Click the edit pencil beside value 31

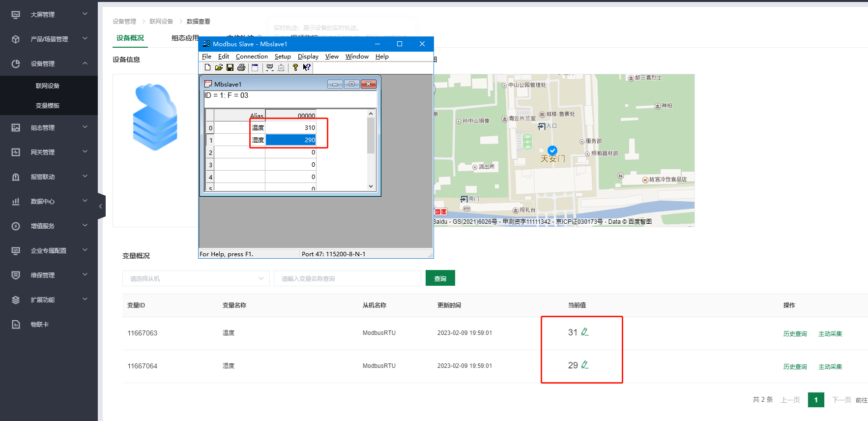pos(585,332)
